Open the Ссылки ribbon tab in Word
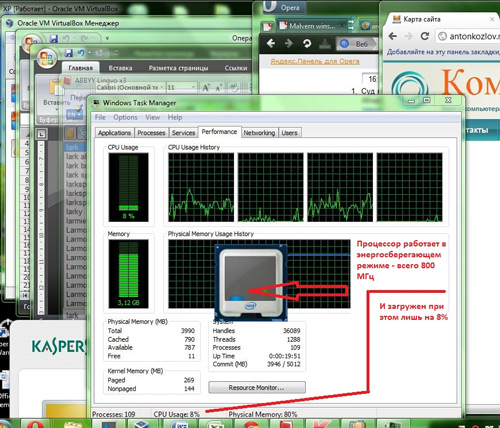The image size is (500, 428). click(236, 68)
